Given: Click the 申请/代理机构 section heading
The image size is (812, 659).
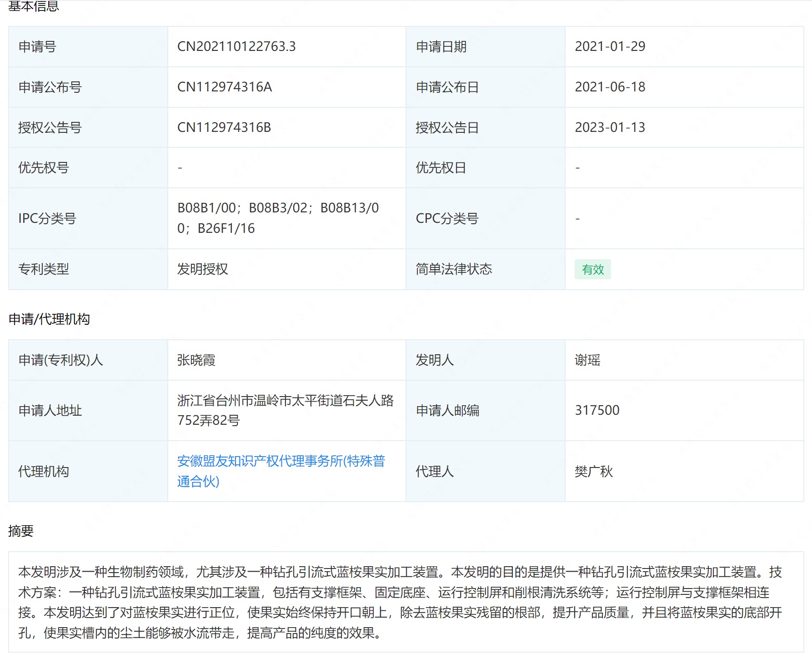Looking at the screenshot, I should pyautogui.click(x=49, y=319).
